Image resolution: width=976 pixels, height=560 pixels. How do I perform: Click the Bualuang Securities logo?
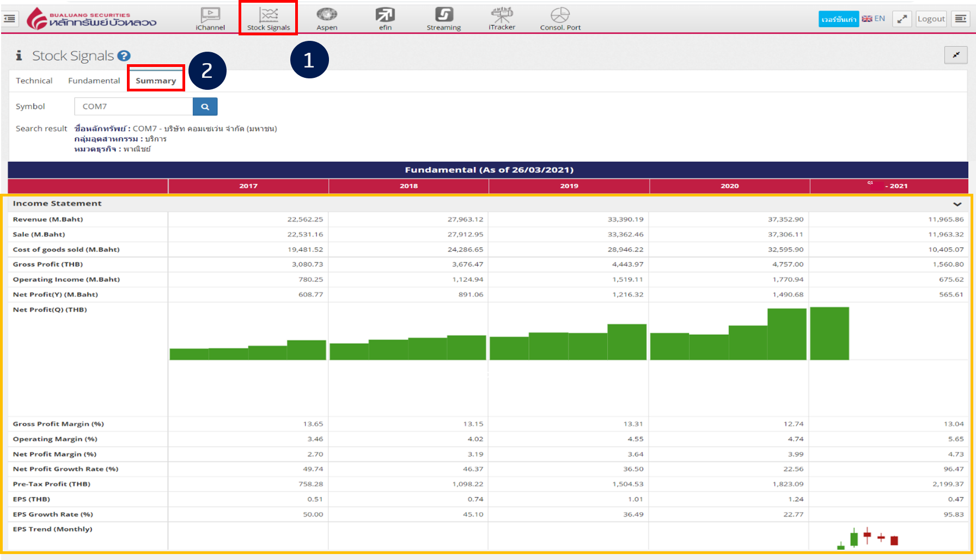click(x=92, y=19)
